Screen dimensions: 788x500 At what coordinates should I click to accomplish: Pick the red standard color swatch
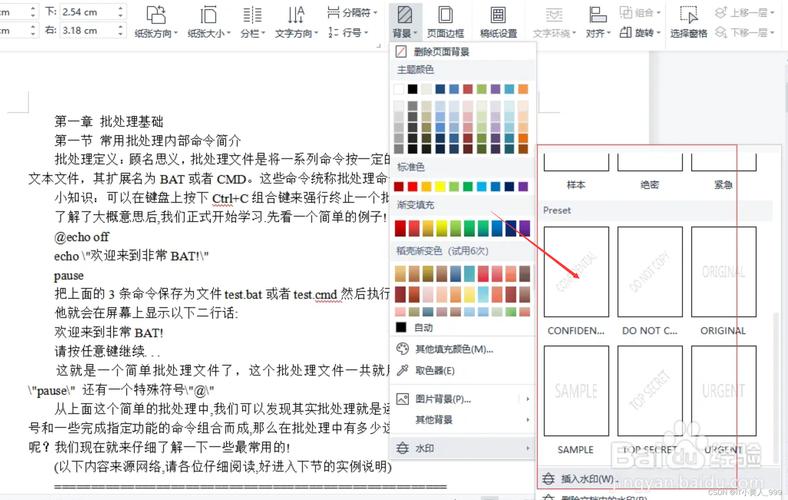click(413, 186)
